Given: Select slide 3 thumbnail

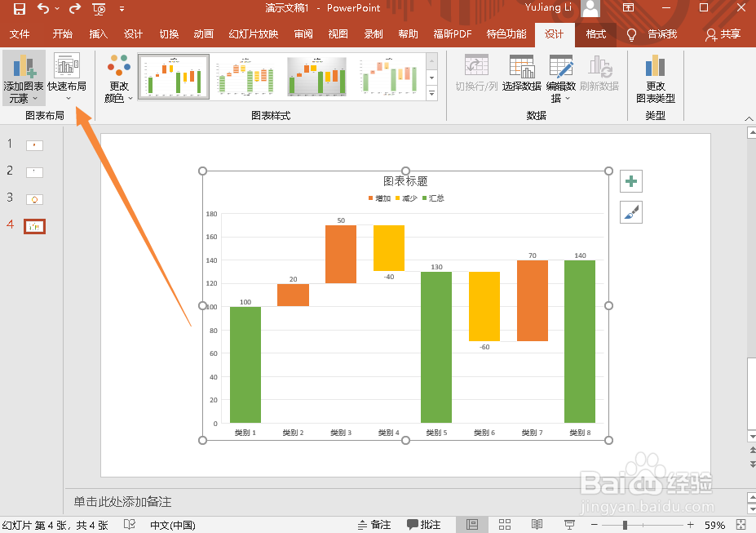Looking at the screenshot, I should tap(34, 199).
